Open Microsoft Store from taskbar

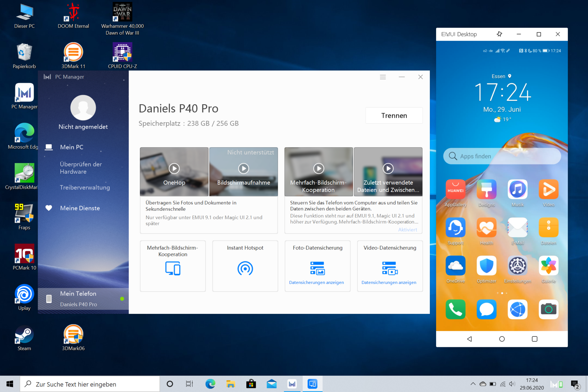coord(251,384)
